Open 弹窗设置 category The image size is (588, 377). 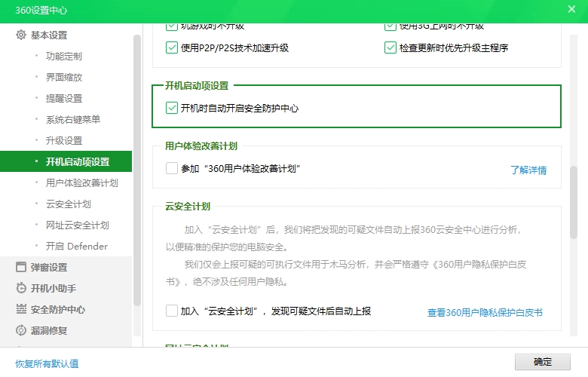point(49,268)
